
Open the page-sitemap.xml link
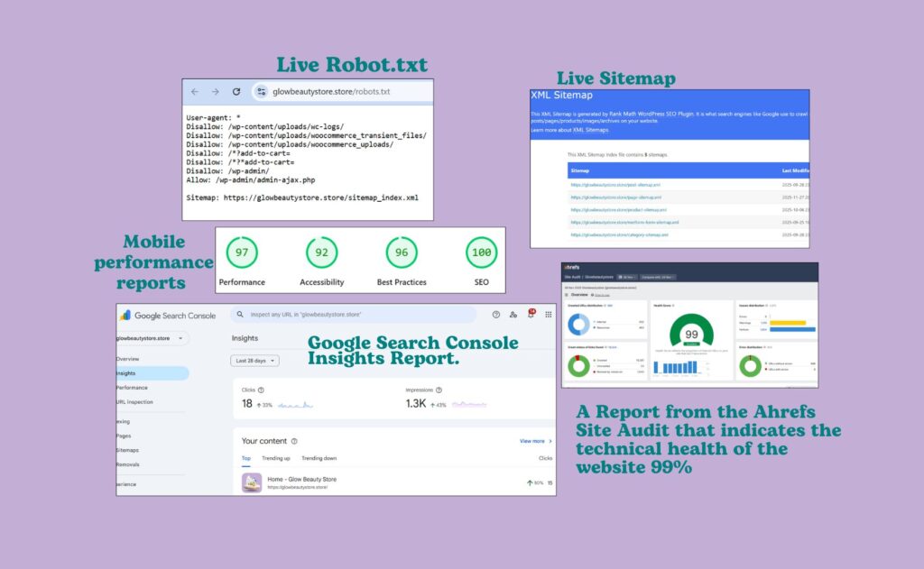click(615, 197)
